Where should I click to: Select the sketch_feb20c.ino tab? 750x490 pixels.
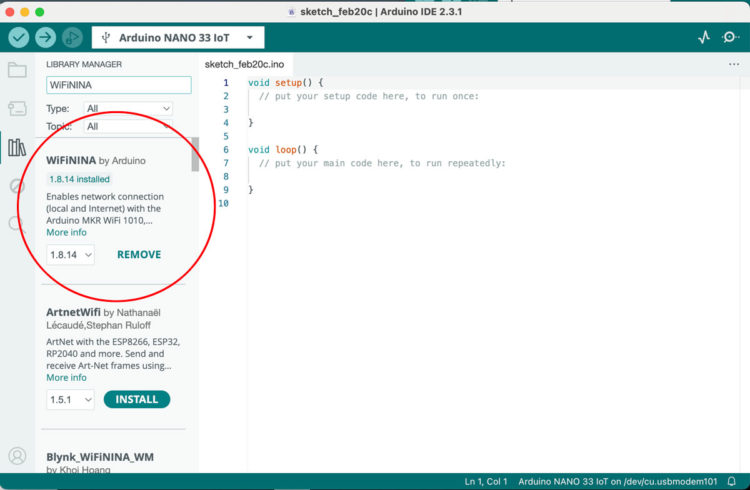pyautogui.click(x=245, y=64)
